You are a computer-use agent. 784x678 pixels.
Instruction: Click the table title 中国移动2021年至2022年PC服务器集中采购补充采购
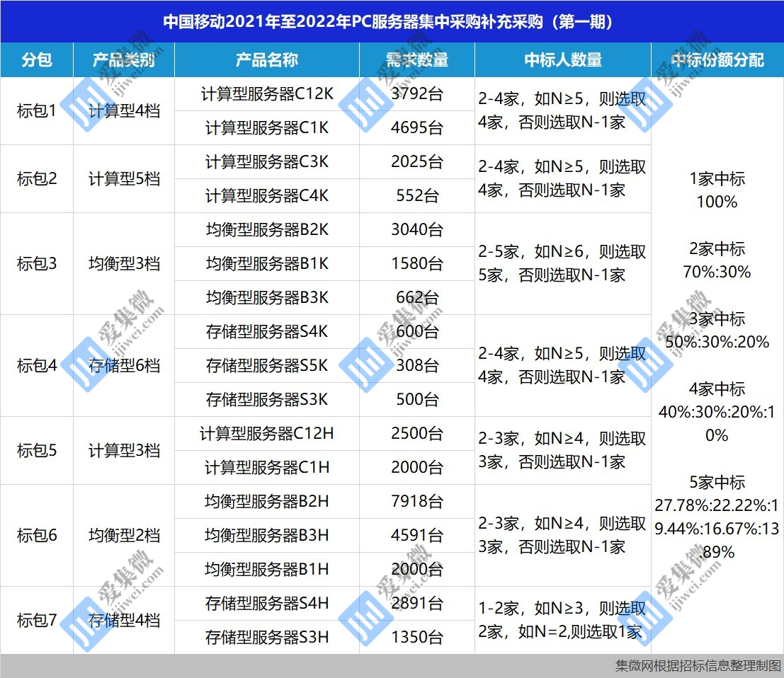point(387,22)
